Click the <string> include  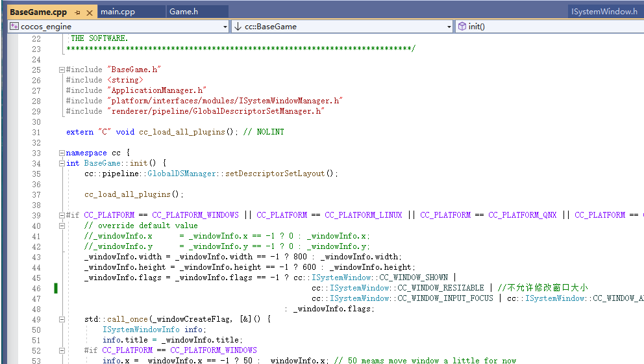[x=125, y=80]
